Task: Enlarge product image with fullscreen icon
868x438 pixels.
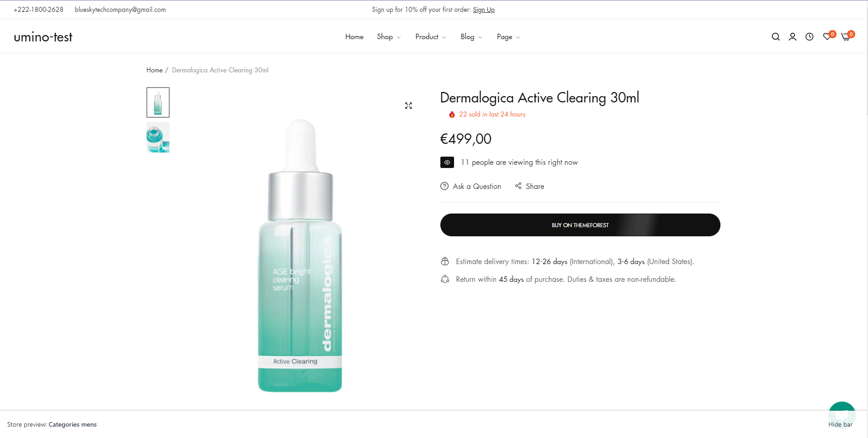Action: tap(408, 106)
